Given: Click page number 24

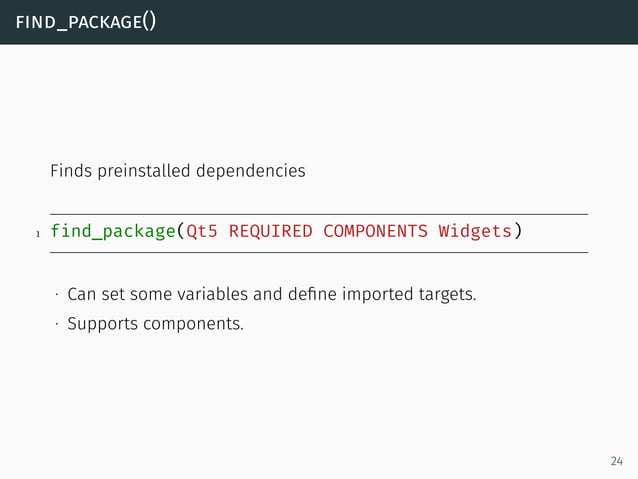Looking at the screenshot, I should click(x=615, y=461).
